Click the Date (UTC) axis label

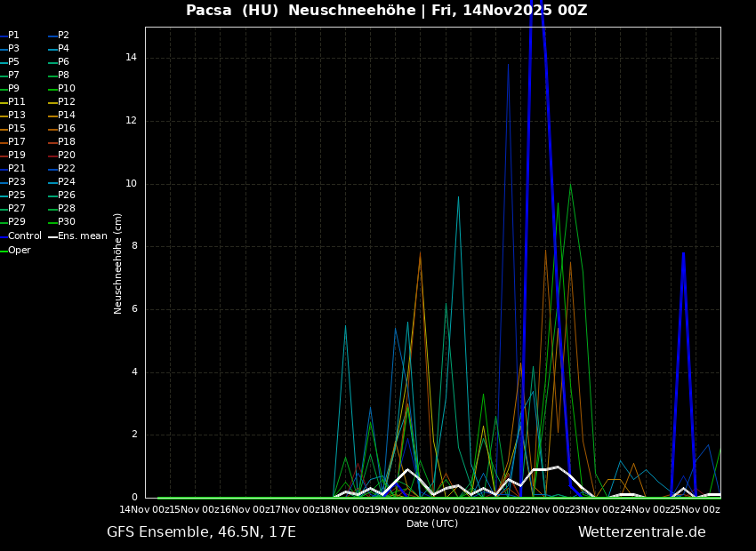[x=432, y=524]
